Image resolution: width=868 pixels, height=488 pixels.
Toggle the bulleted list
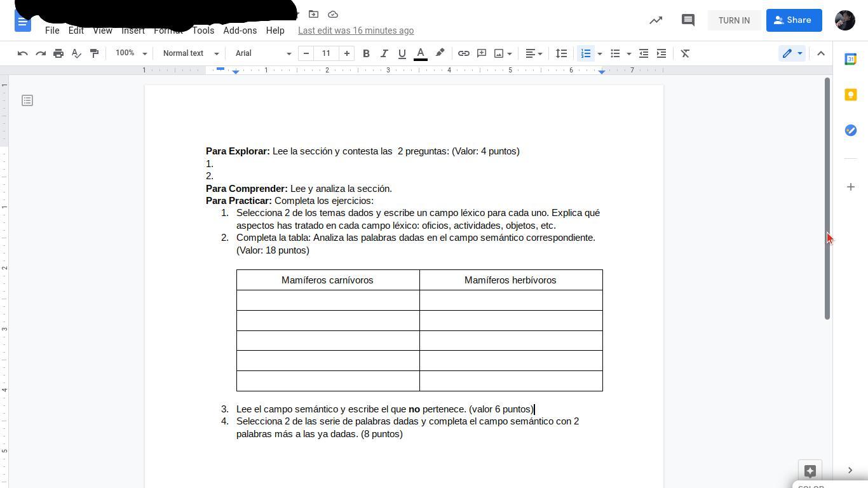(615, 53)
